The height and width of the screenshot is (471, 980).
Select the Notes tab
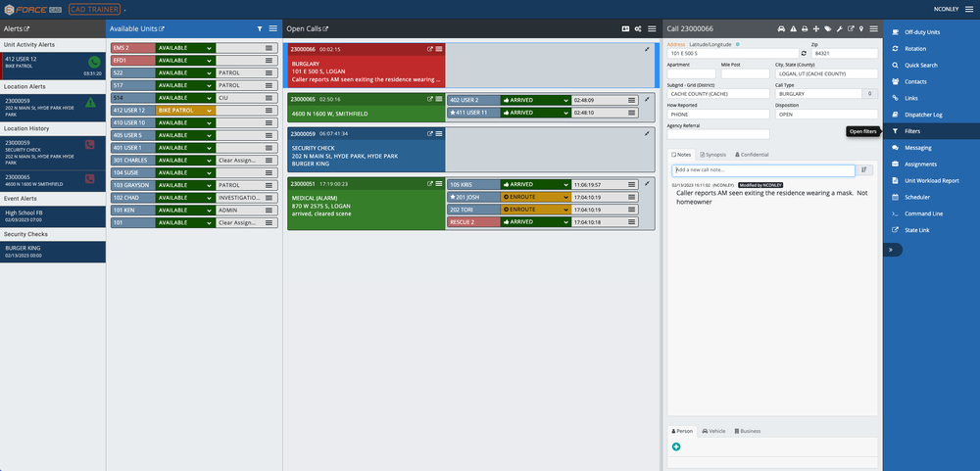pyautogui.click(x=681, y=155)
